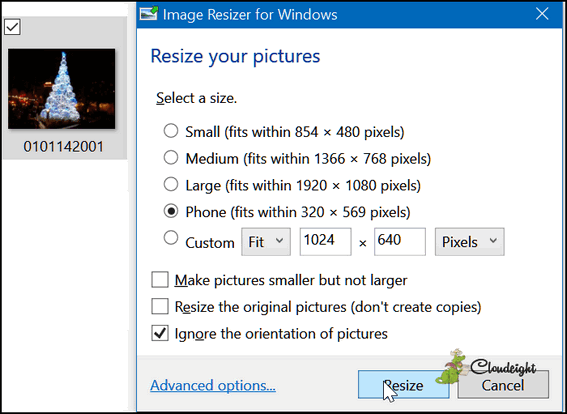Image resolution: width=567 pixels, height=414 pixels.
Task: Open the Pixels unit dropdown
Action: (469, 242)
